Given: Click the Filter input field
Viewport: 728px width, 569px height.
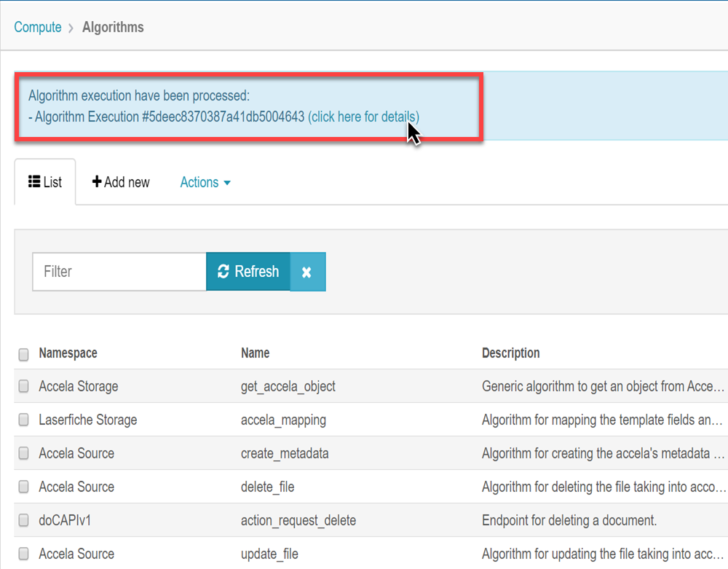Looking at the screenshot, I should click(x=119, y=272).
